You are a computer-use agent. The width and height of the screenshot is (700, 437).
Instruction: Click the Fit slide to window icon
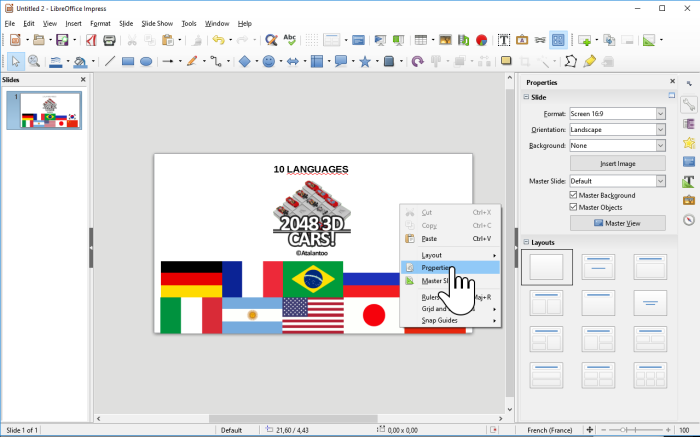click(x=590, y=430)
